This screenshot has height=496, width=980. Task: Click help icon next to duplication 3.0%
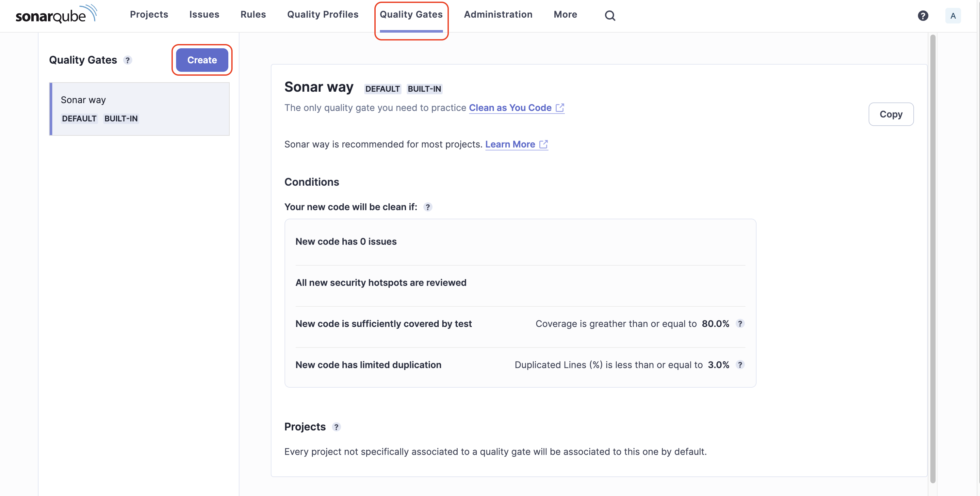740,364
